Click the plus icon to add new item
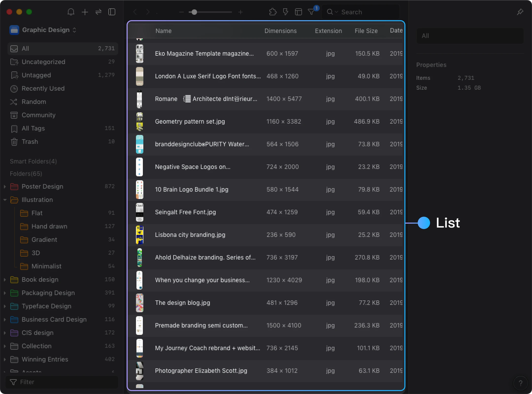 click(x=85, y=12)
